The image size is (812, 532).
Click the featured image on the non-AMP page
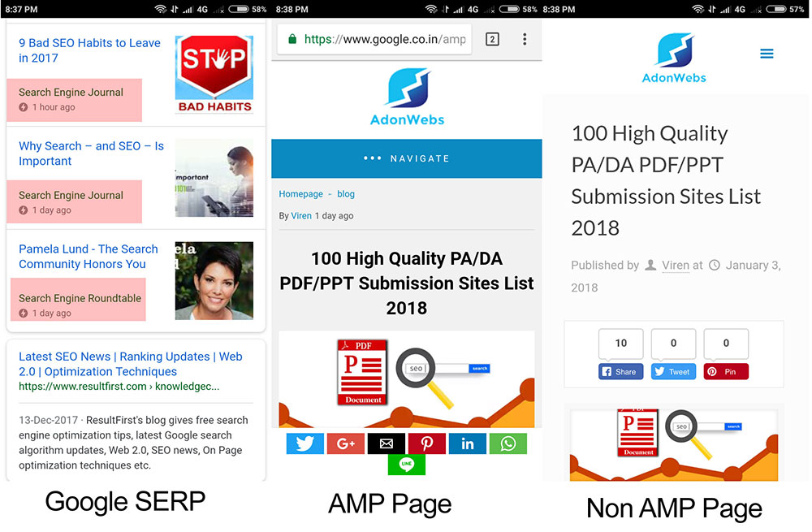674,444
